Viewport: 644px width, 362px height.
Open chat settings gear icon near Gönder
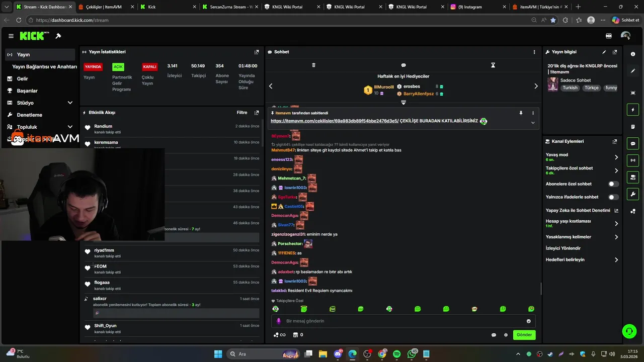(x=506, y=335)
